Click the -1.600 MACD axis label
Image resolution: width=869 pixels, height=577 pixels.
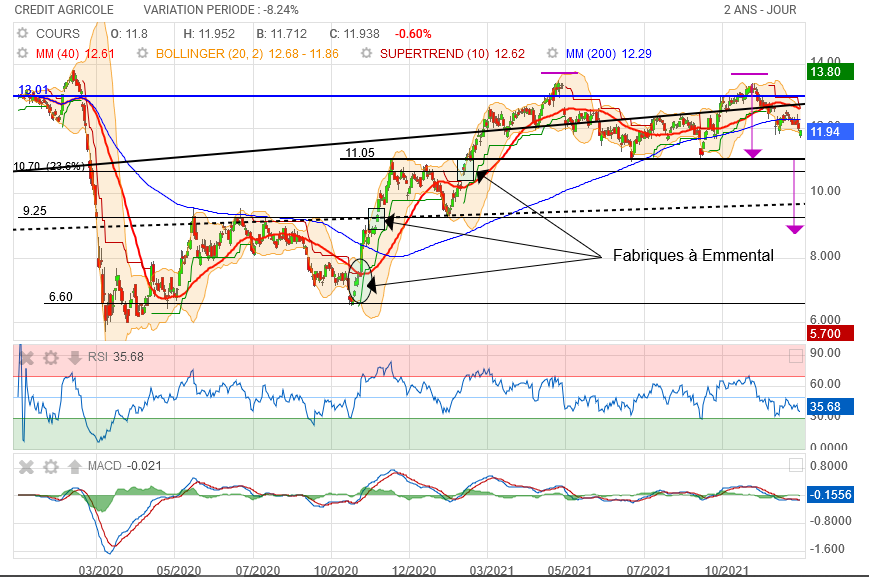827,549
